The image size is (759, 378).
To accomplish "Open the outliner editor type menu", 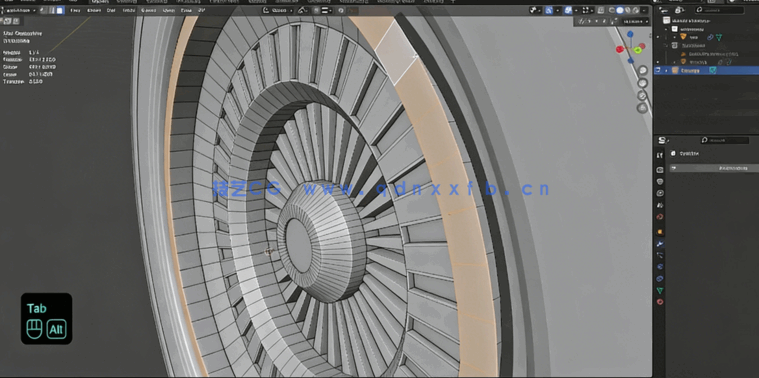I will point(663,10).
